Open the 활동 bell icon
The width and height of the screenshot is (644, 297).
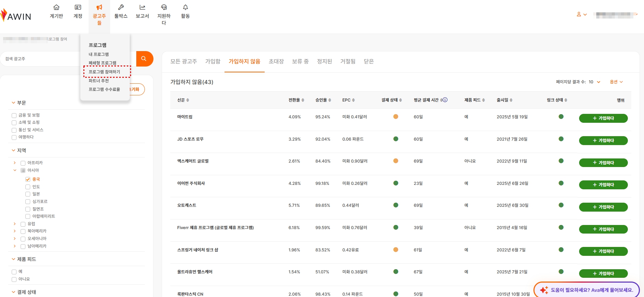coord(185,7)
